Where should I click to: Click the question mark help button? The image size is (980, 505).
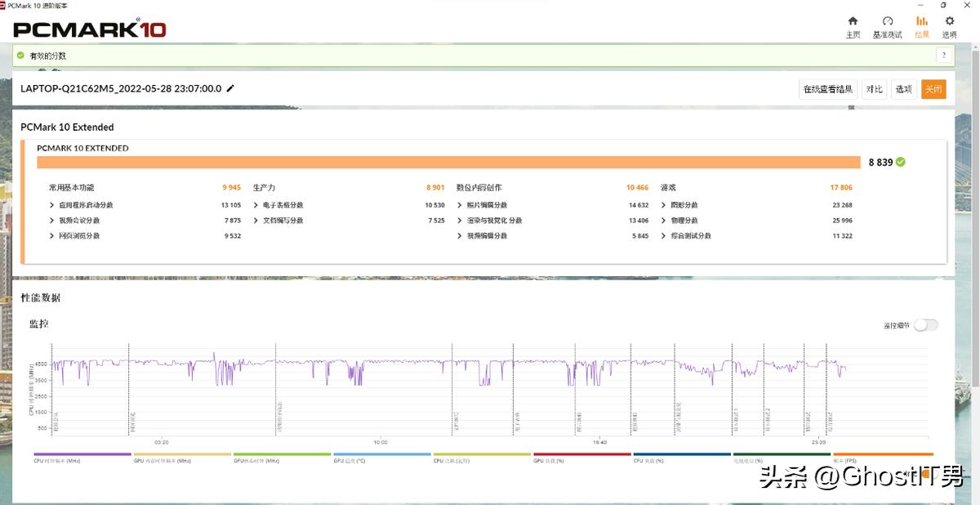(x=944, y=56)
